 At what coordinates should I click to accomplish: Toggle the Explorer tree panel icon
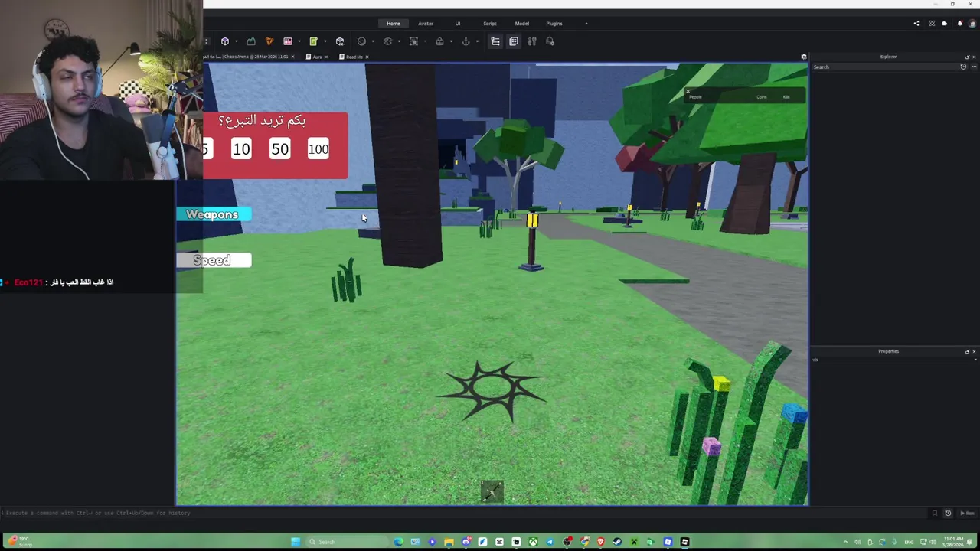click(495, 41)
